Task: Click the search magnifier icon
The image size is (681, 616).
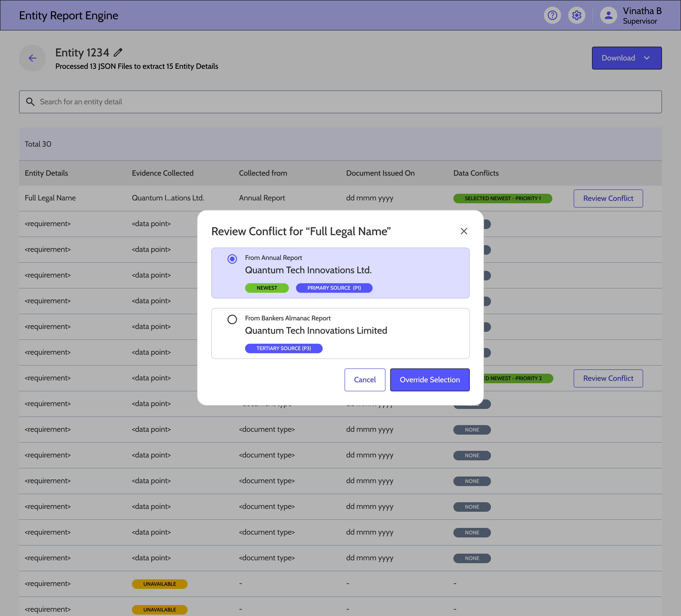Action: [x=30, y=102]
